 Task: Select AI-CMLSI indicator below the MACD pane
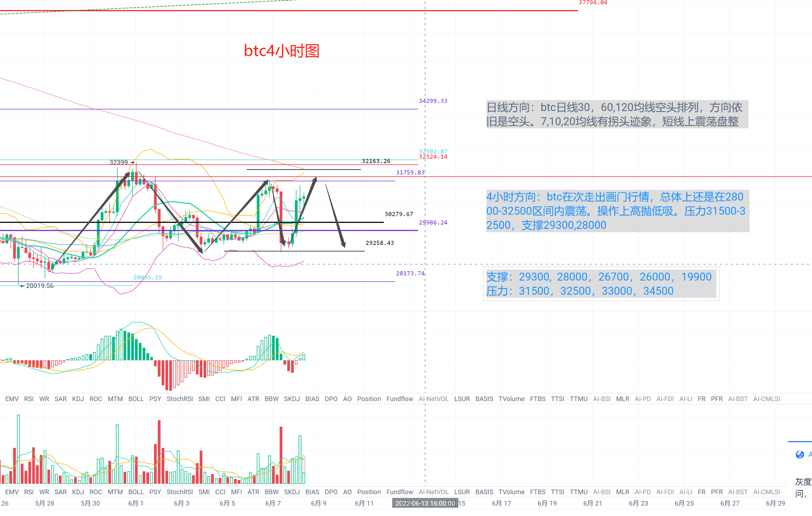coord(767,399)
